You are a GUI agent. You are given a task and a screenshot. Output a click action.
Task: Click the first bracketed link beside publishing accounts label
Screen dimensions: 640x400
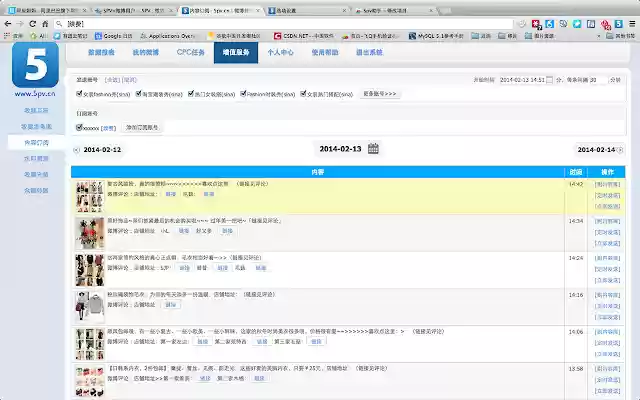(112, 80)
